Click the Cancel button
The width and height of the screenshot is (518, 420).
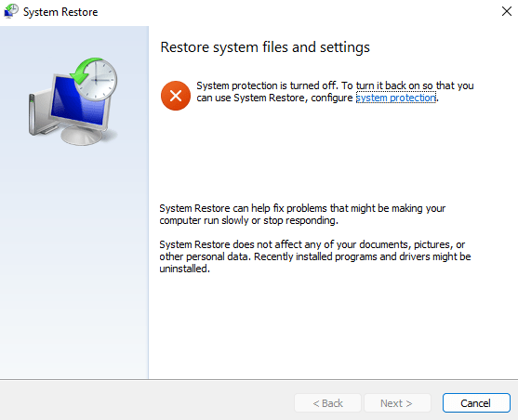click(476, 403)
